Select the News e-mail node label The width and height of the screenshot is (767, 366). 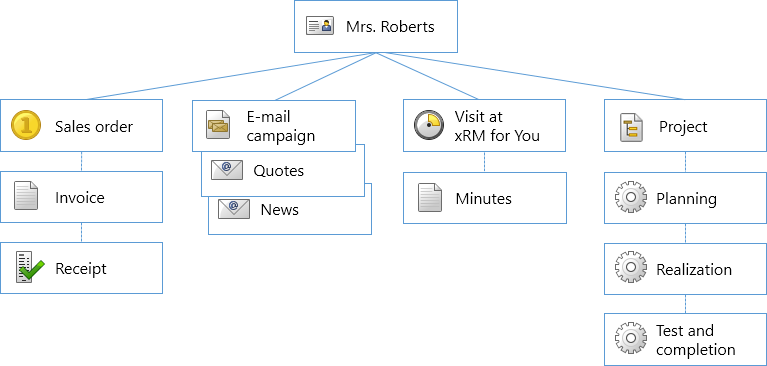pos(280,210)
